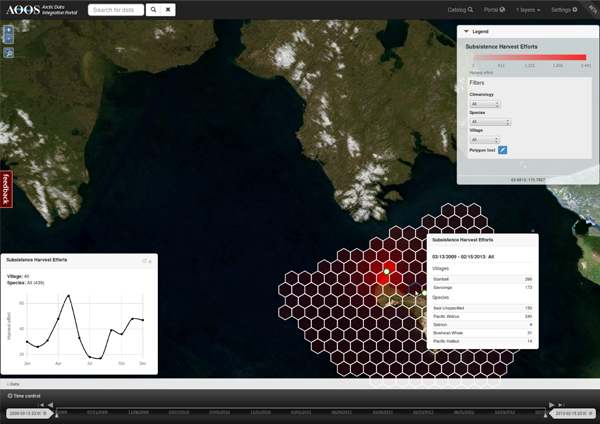Select the Polygon tool pencil icon
This screenshot has height=424, width=600.
tap(503, 150)
